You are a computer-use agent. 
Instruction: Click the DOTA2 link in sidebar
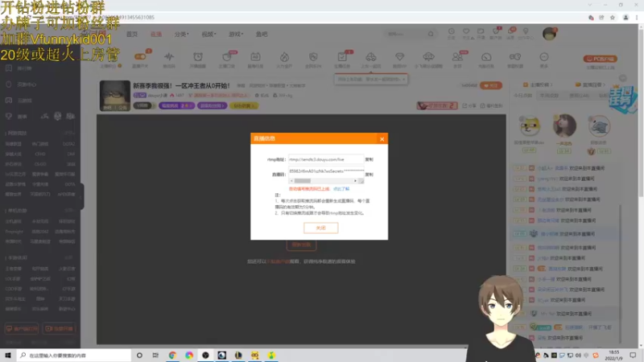(68, 144)
